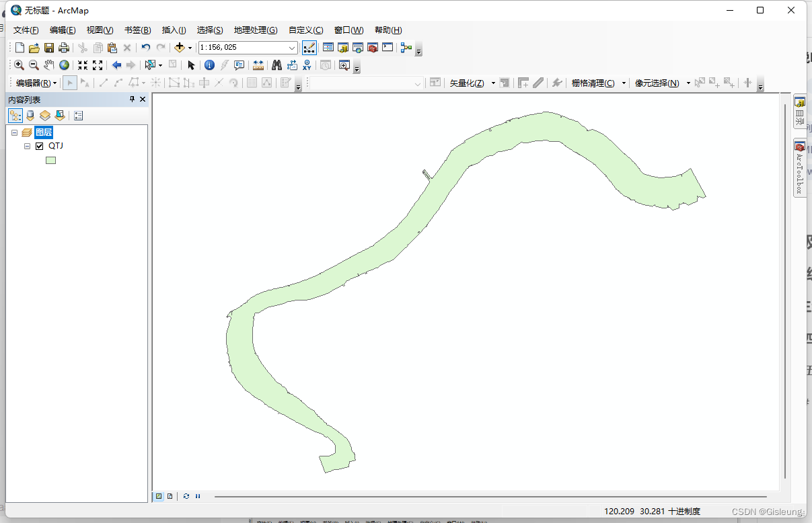Collapse the 图层 data frame node

click(x=14, y=133)
